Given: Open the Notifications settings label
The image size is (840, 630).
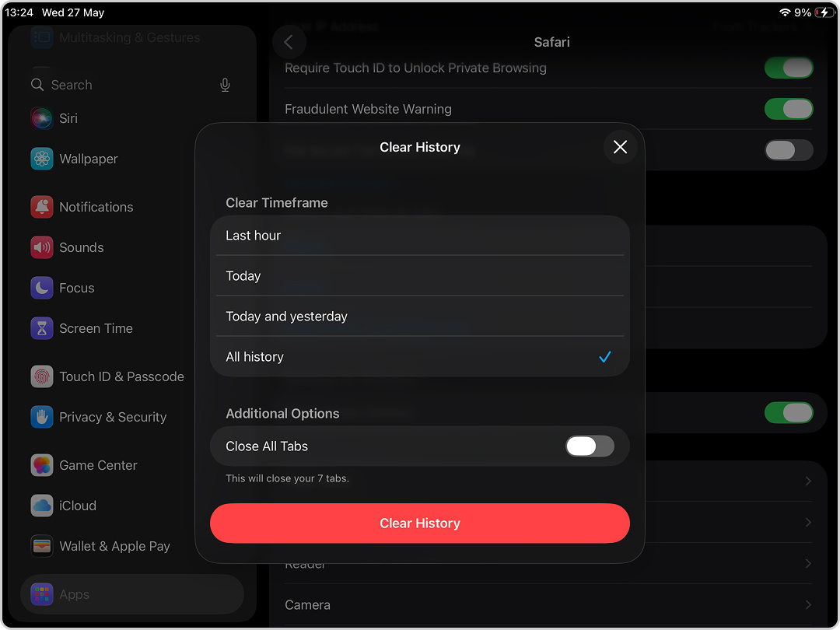Looking at the screenshot, I should coord(96,208).
